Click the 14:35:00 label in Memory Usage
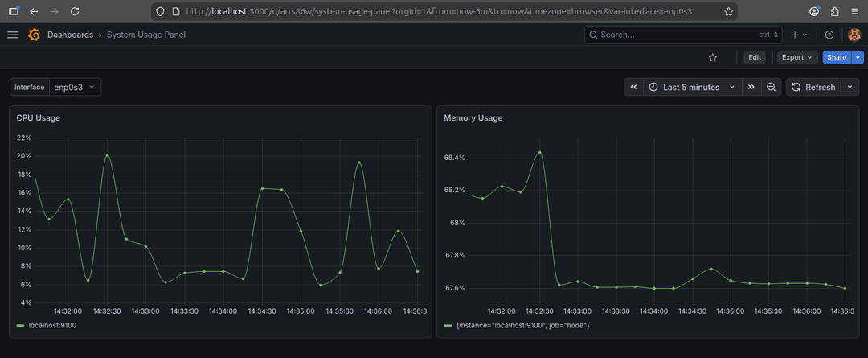Image resolution: width=868 pixels, height=358 pixels. point(730,311)
